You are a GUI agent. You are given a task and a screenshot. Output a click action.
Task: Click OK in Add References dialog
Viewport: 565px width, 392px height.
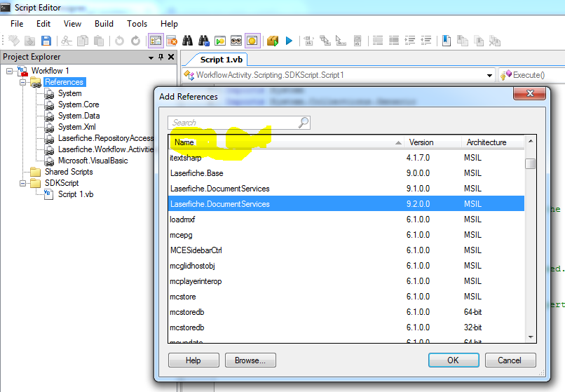coord(454,360)
